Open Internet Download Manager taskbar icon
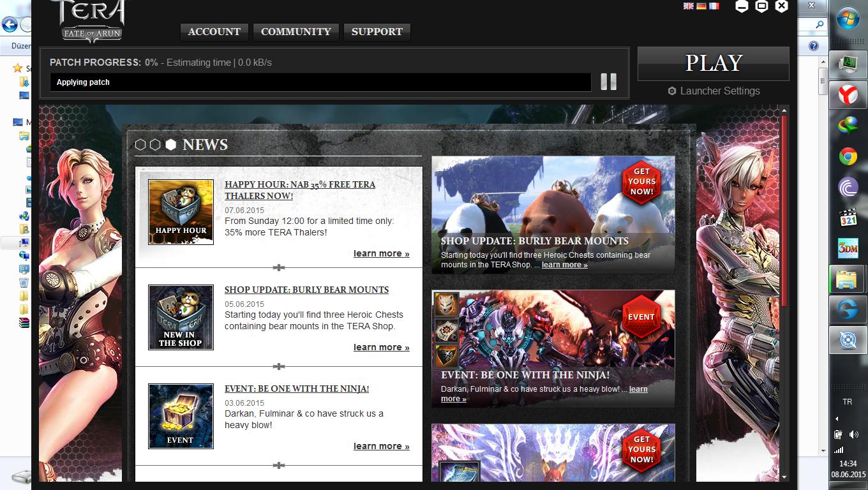868x490 pixels. tap(848, 125)
